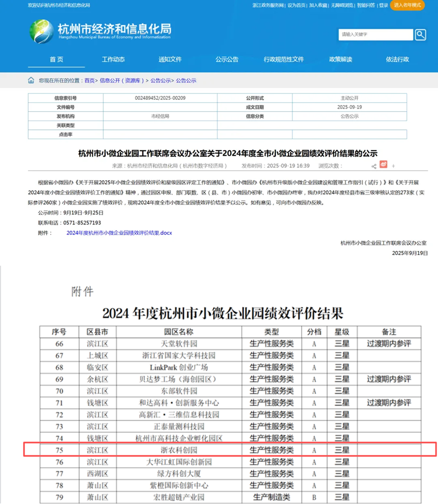Enable 进入老年模式 elderly mode
Viewport: 438px width, 504px height.
pos(407,5)
